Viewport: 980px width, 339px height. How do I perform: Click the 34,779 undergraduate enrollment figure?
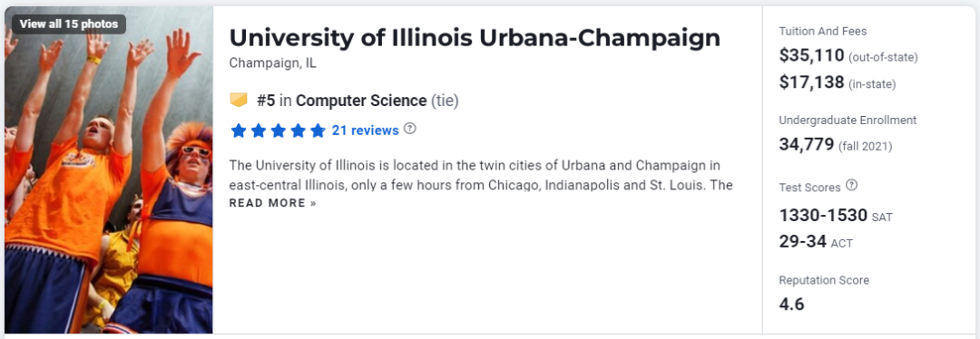pyautogui.click(x=807, y=145)
